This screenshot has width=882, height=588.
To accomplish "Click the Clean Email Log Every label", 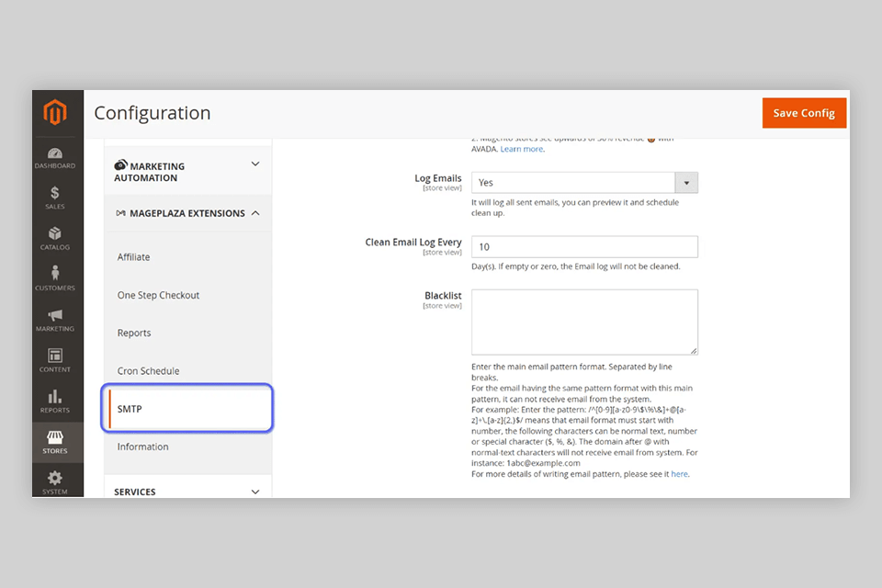I will pos(413,242).
